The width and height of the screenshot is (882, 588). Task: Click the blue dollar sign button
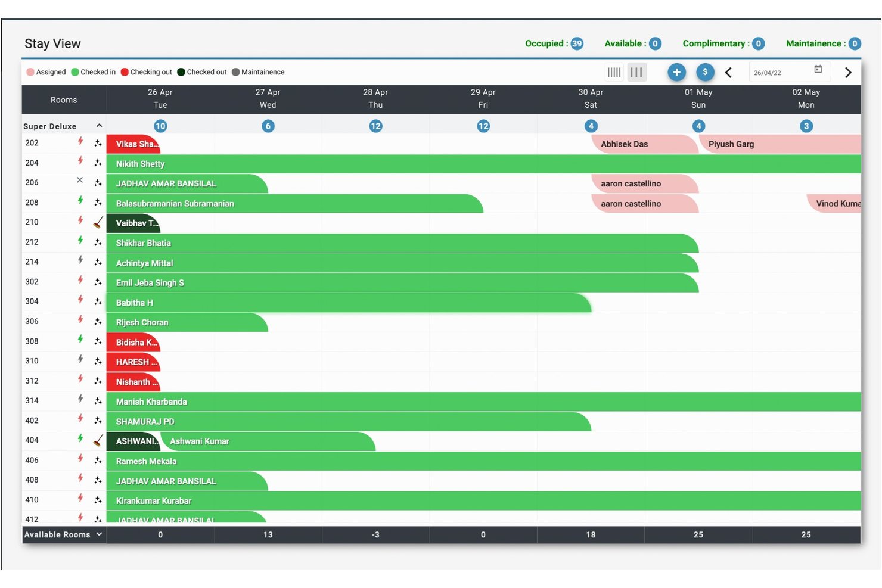click(x=705, y=72)
